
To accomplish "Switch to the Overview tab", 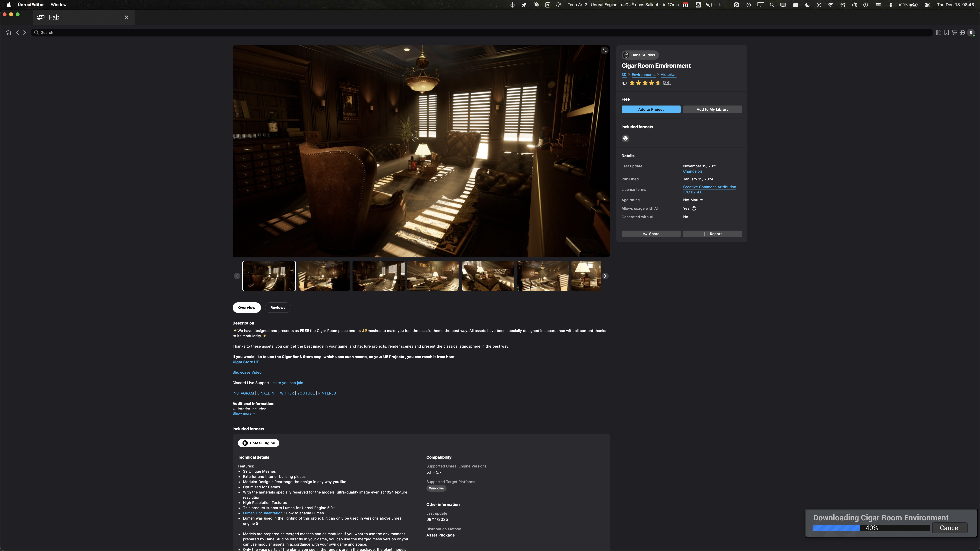I will [x=246, y=308].
